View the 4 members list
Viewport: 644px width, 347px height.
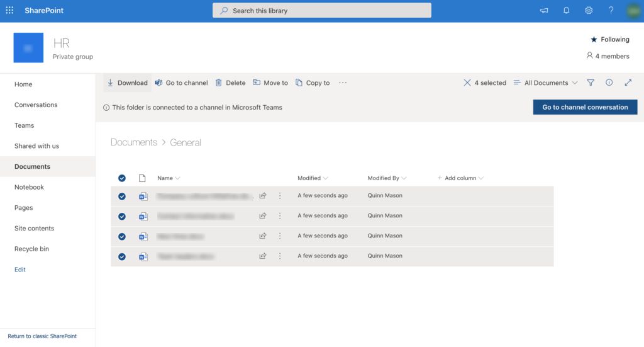[608, 56]
